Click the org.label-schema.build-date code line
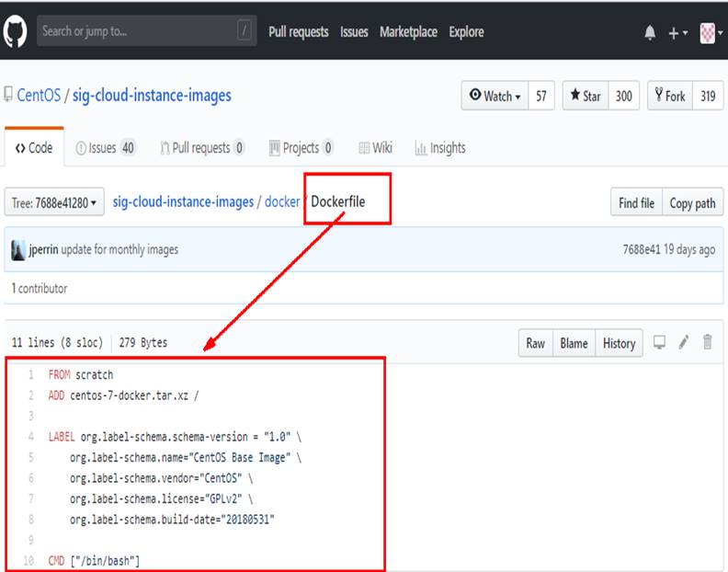 pos(172,519)
